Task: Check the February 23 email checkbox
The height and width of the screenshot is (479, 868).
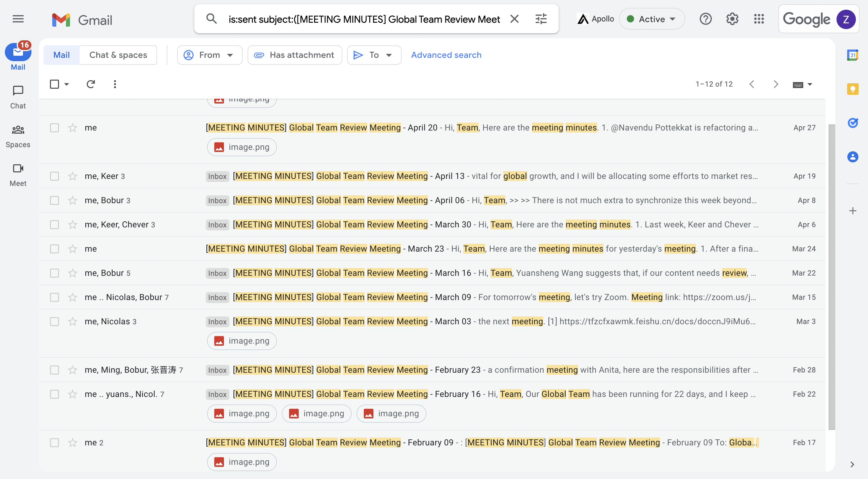Action: pos(54,370)
